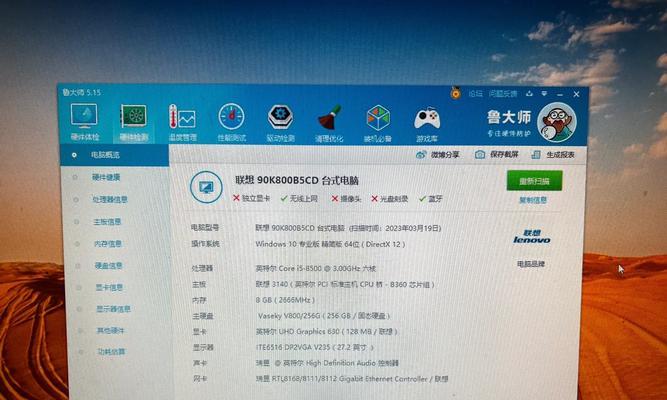The width and height of the screenshot is (667, 400).
Task: Click the RTL8168/8111/8112 Gigabit Ethernet value
Action: 352,379
